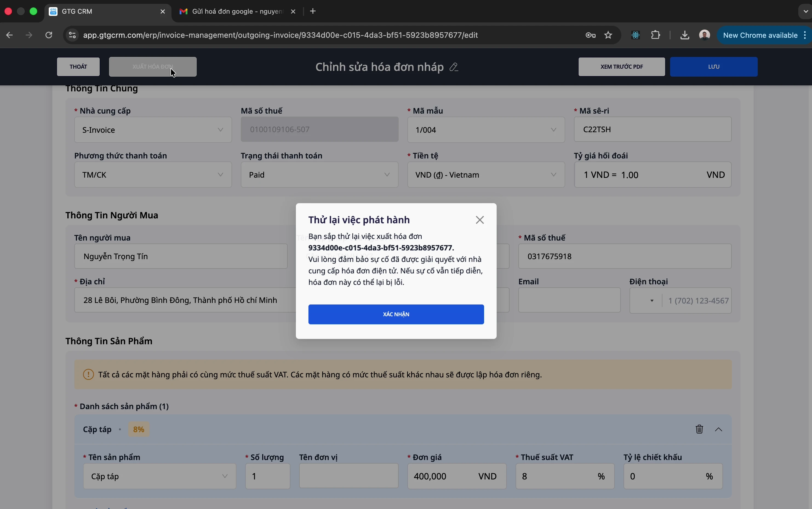Reload the page using refresh icon
Viewport: 812px width, 509px height.
point(49,35)
